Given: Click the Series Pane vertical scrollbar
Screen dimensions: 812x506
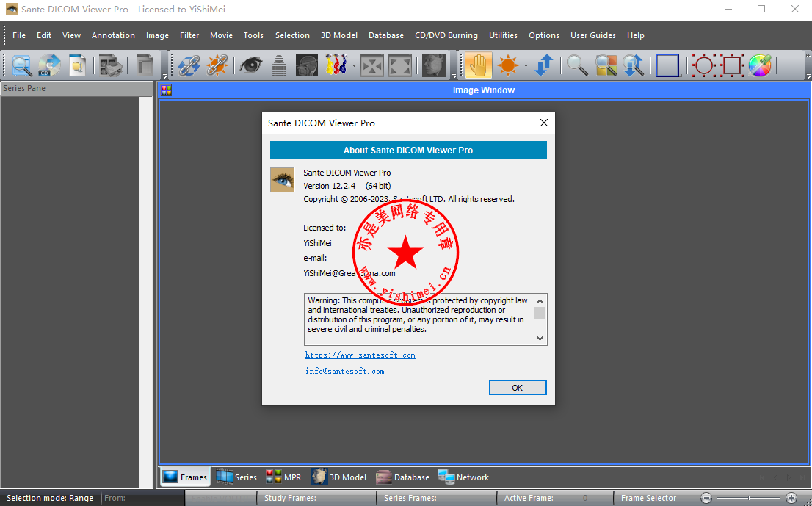Looking at the screenshot, I should coord(147,292).
